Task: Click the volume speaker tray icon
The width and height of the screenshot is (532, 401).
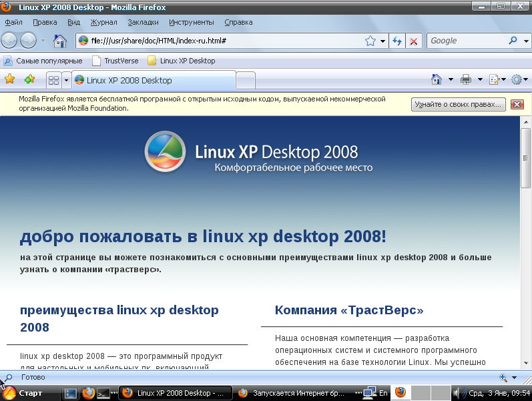Action: coord(459,393)
